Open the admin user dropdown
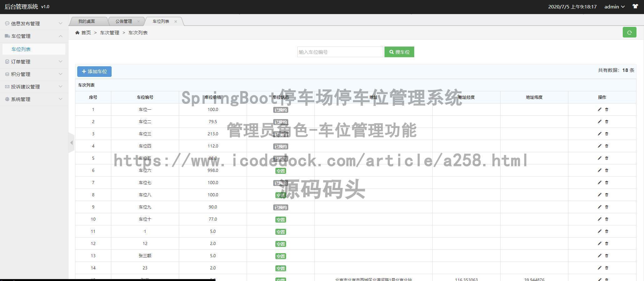The height and width of the screenshot is (281, 644). tap(614, 7)
